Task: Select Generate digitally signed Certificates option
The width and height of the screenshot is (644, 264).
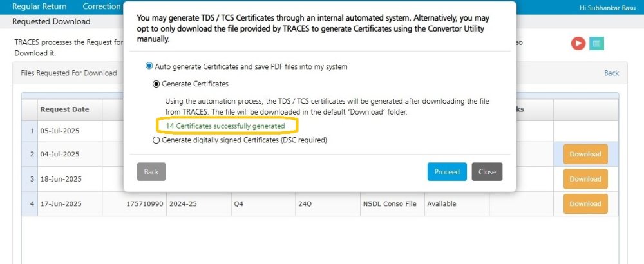Action: point(156,140)
